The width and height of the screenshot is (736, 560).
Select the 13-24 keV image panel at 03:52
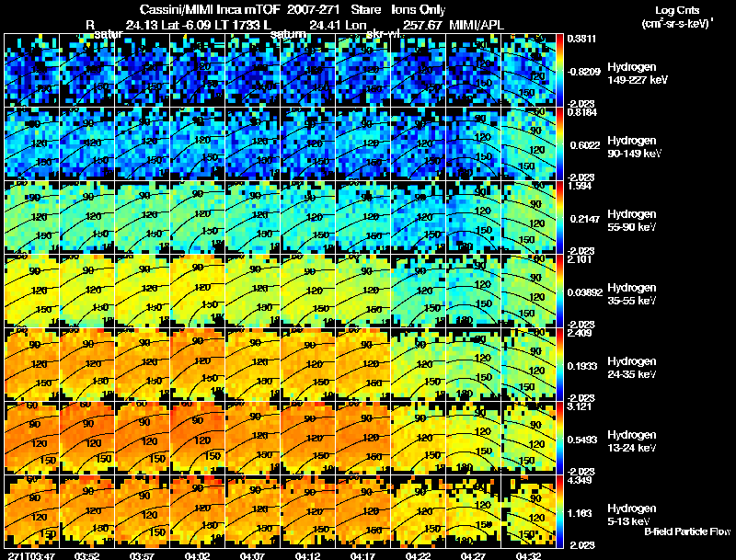pyautogui.click(x=87, y=438)
